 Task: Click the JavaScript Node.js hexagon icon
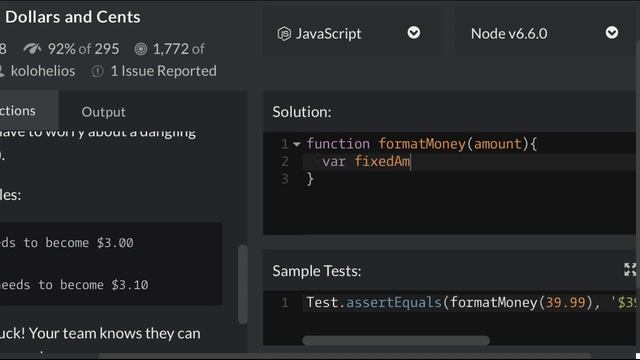tap(284, 33)
